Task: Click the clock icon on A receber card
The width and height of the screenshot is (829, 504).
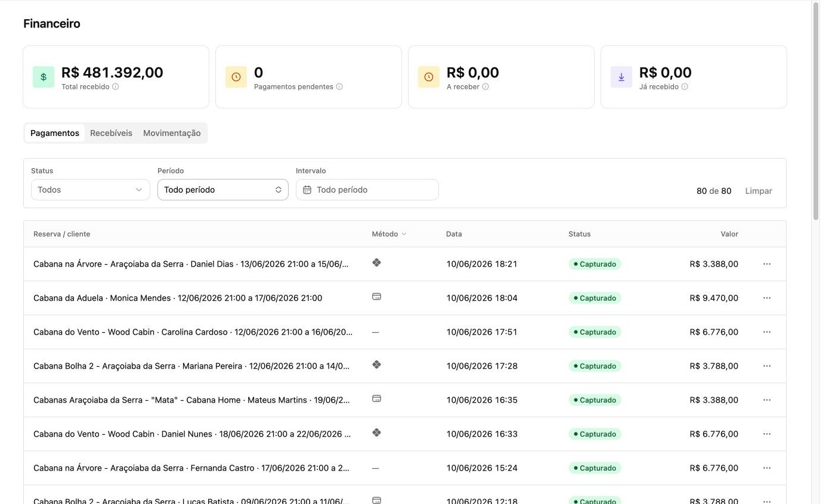Action: point(429,77)
